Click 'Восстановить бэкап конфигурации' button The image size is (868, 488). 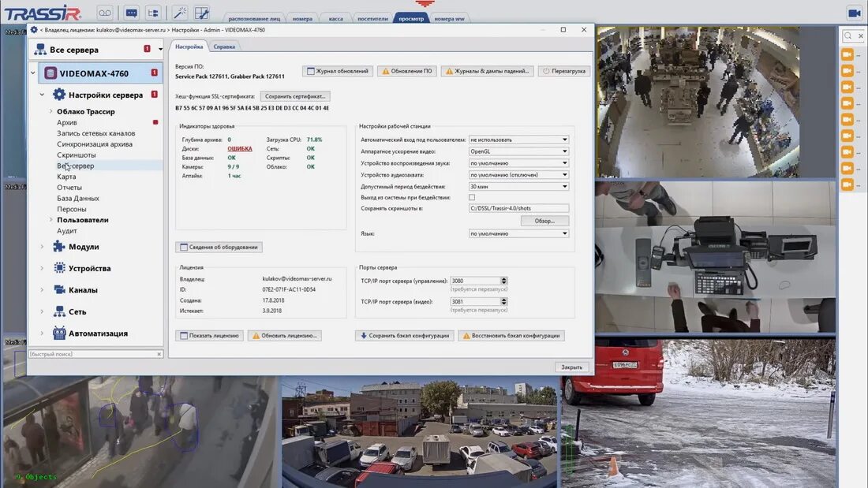tap(511, 335)
